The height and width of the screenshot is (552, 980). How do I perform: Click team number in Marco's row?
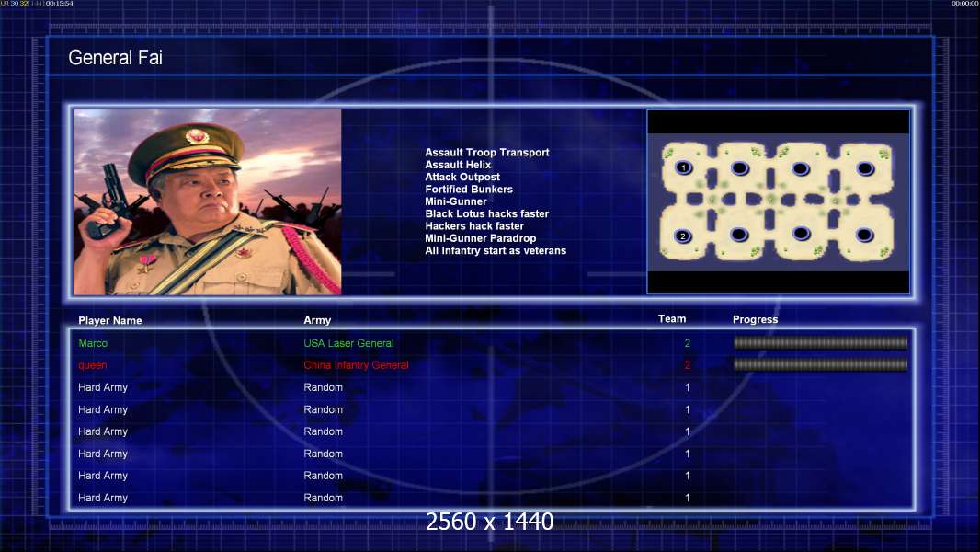coord(688,343)
